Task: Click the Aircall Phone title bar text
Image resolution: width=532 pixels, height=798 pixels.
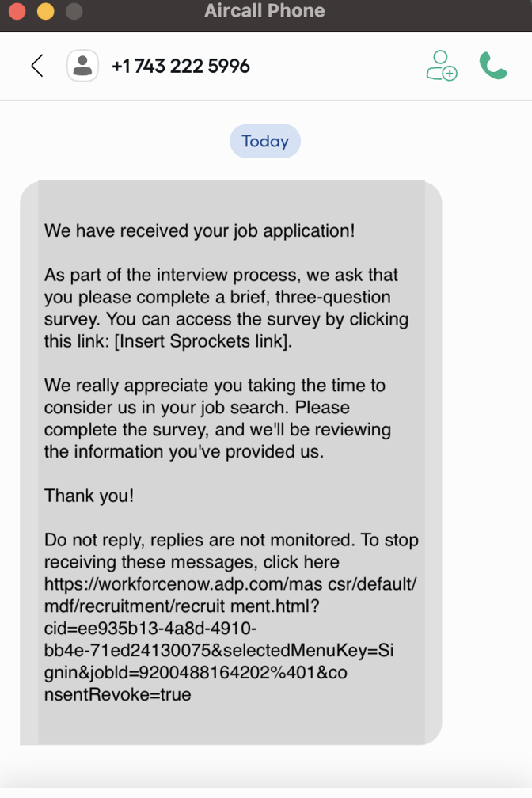Action: [264, 12]
